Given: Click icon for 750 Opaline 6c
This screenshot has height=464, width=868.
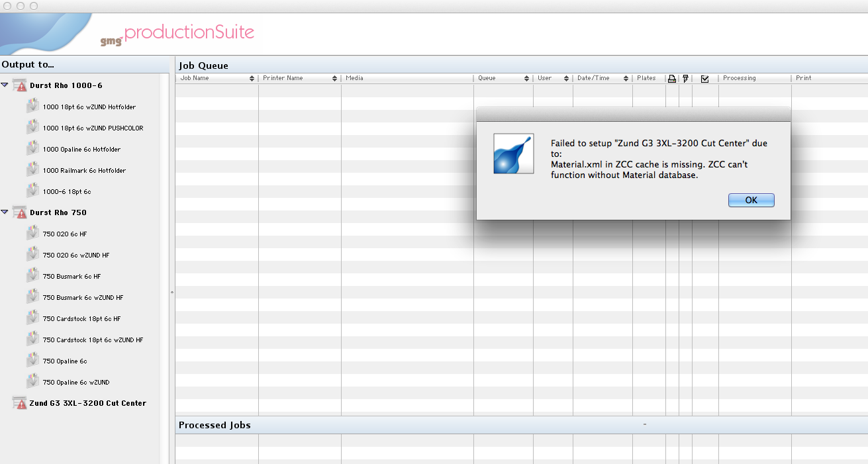Looking at the screenshot, I should pyautogui.click(x=32, y=361).
